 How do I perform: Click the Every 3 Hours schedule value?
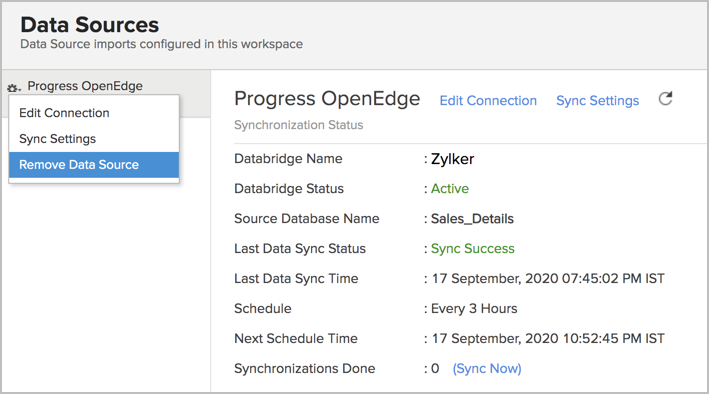point(474,309)
